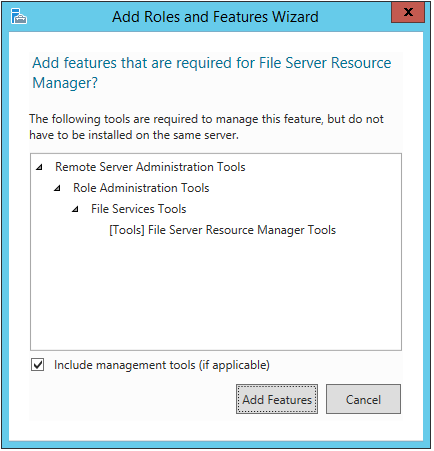Click the wizard server icon in title bar

point(19,16)
